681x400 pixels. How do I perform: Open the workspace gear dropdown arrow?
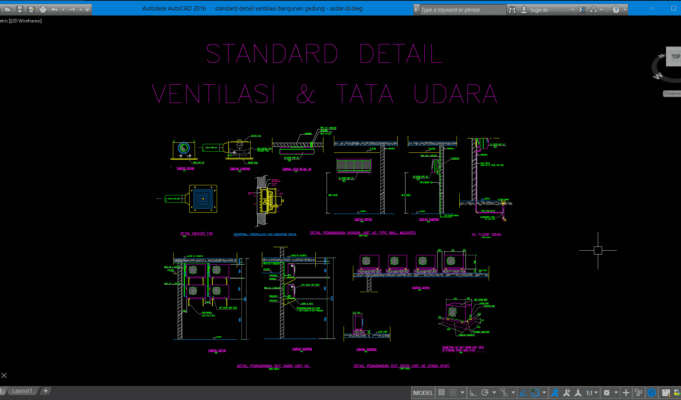click(616, 393)
